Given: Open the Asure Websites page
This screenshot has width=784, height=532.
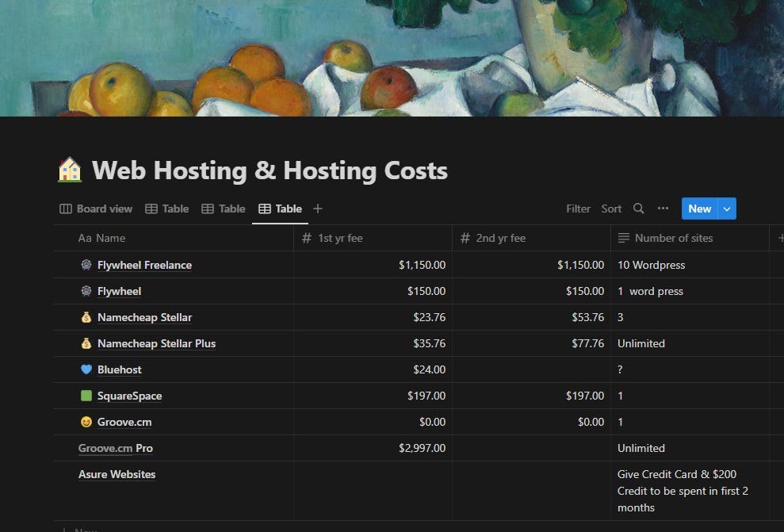Looking at the screenshot, I should (x=117, y=474).
